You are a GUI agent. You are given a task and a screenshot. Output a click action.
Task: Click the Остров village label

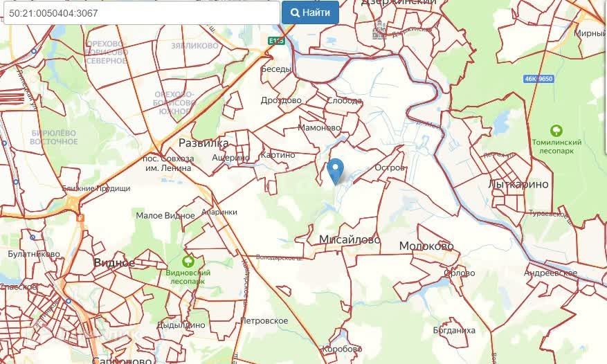click(390, 167)
